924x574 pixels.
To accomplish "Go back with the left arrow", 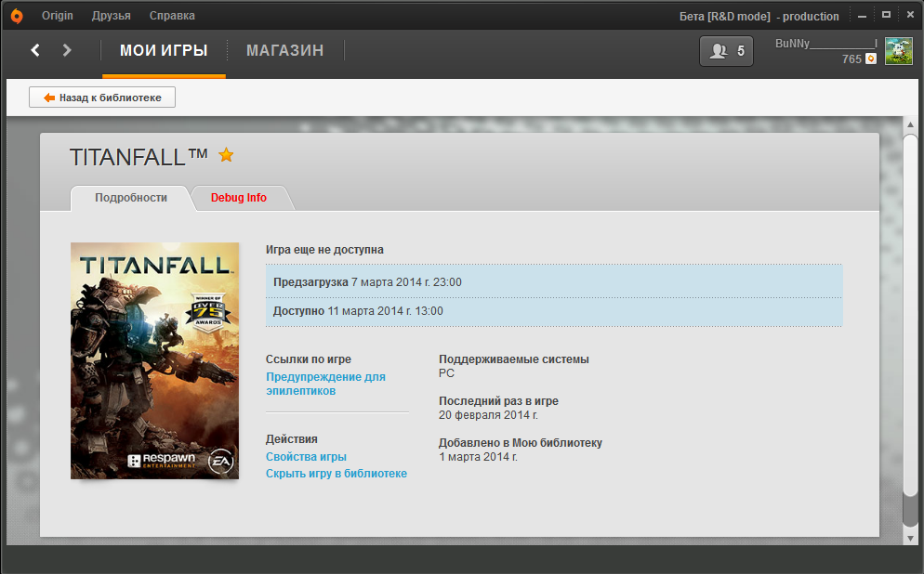I will pyautogui.click(x=35, y=51).
